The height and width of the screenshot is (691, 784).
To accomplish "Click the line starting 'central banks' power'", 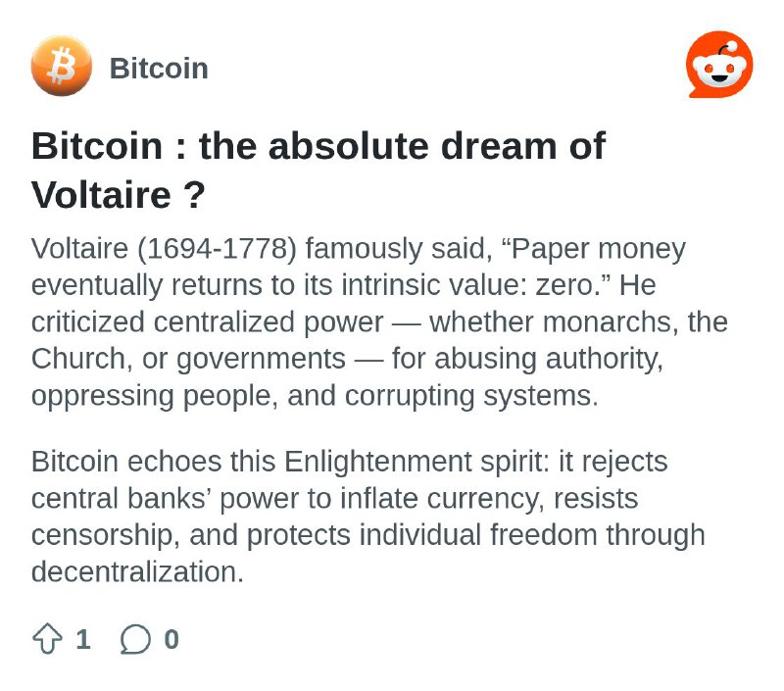I will 334,499.
